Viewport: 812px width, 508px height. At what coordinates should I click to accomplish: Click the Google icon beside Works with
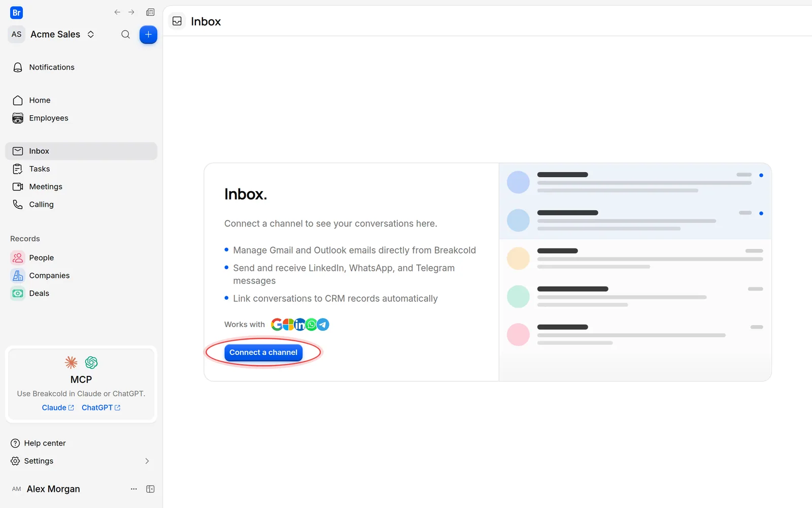click(x=277, y=324)
